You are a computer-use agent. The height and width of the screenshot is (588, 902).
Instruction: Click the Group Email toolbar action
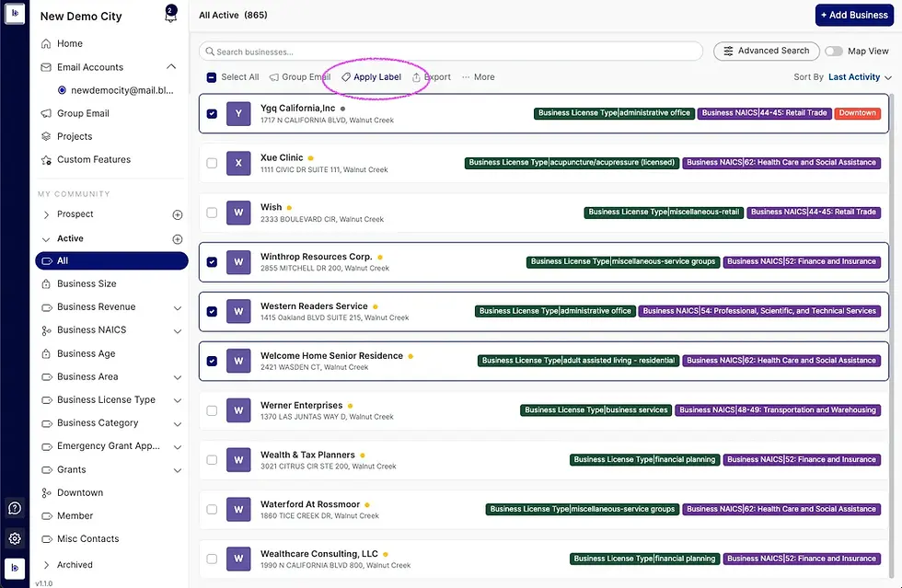pos(300,77)
